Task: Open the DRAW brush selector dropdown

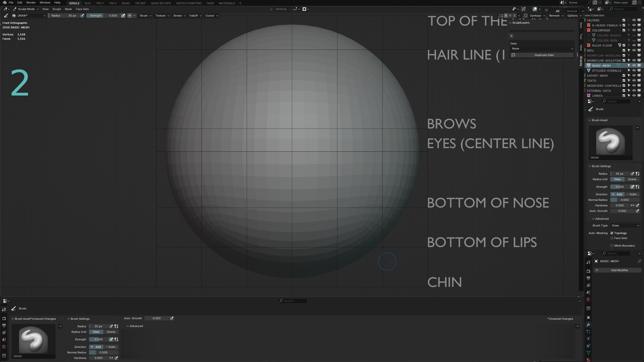Action: coord(29,16)
